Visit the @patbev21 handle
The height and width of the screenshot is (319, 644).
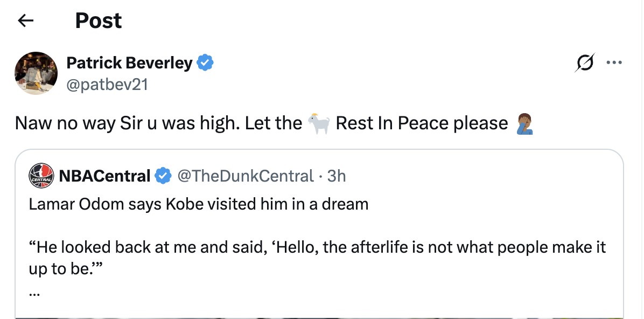click(x=107, y=84)
